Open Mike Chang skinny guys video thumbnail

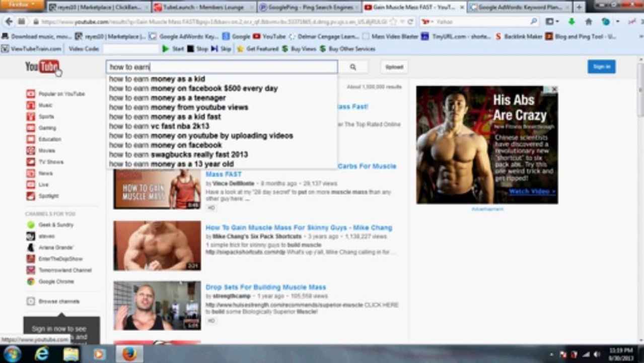coord(157,246)
